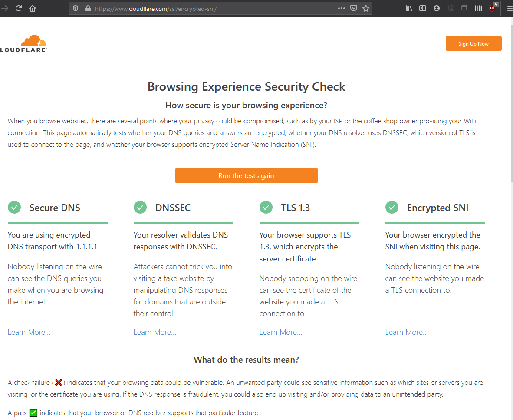Bookmark this page with the star
The width and height of the screenshot is (513, 420).
tap(366, 8)
